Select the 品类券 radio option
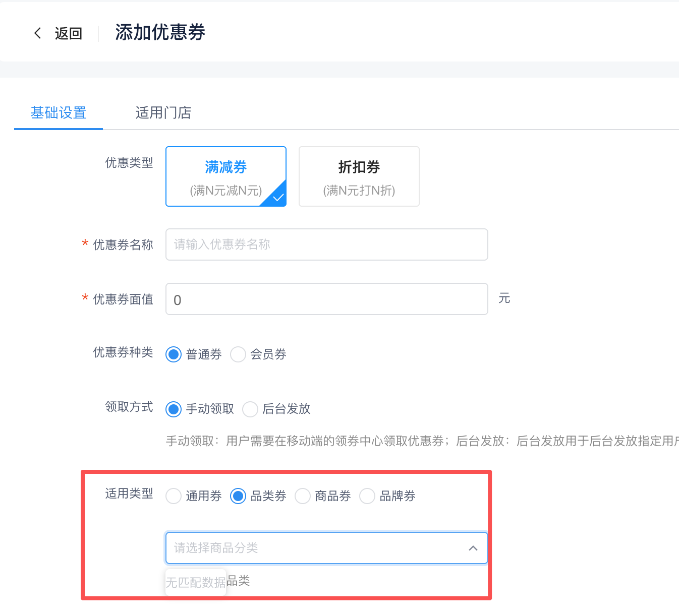 point(238,496)
